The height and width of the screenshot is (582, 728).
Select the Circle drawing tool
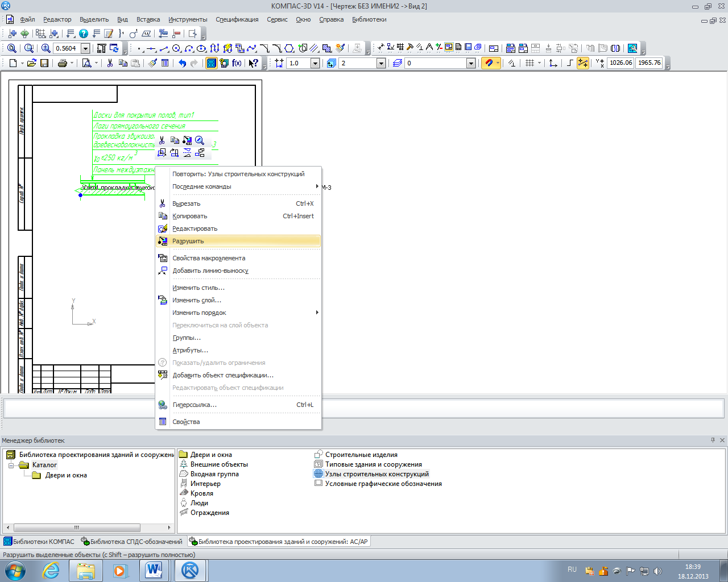click(x=176, y=48)
